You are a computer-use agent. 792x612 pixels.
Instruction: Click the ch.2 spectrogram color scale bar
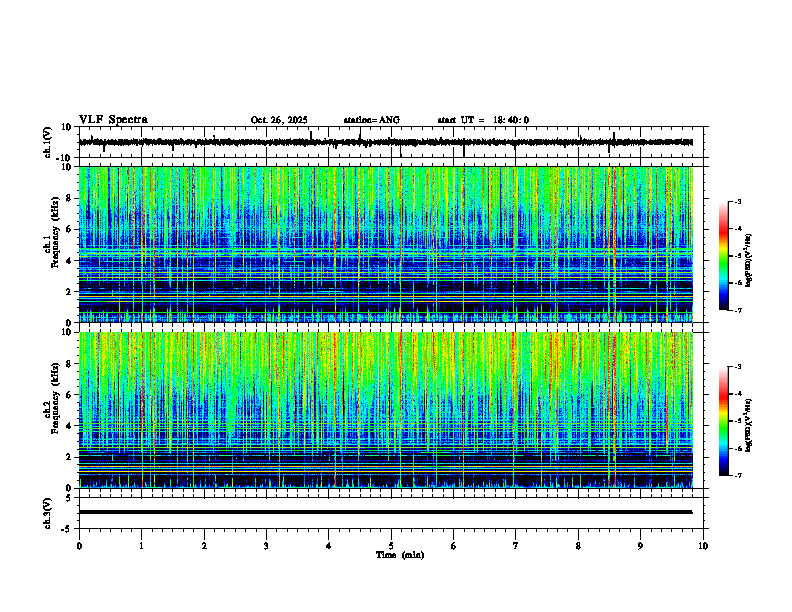pyautogui.click(x=723, y=421)
